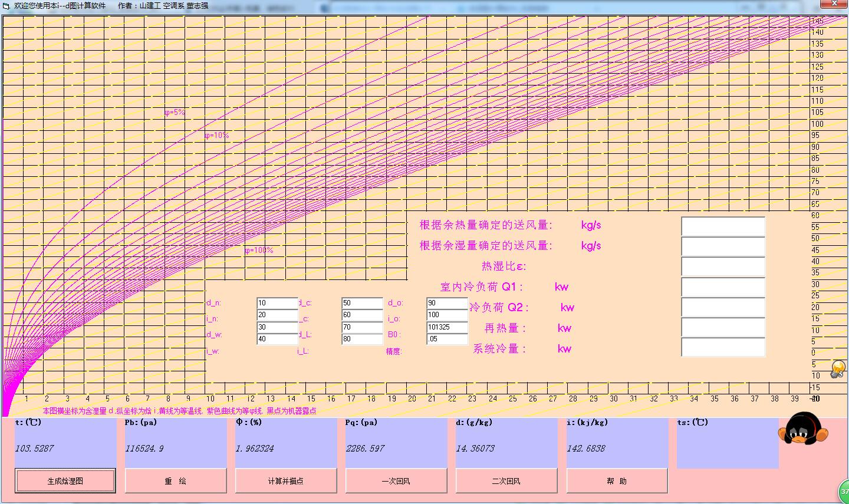Click the input field containing 80

tap(363, 339)
